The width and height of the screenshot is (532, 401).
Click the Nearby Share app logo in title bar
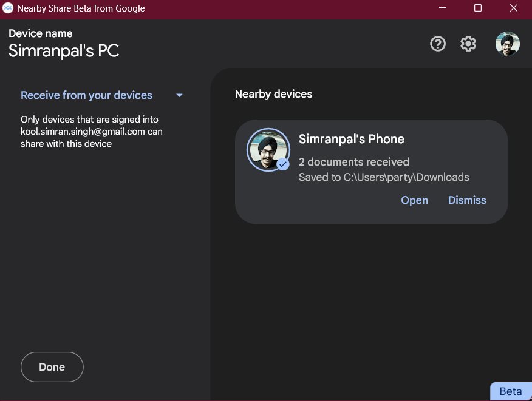pyautogui.click(x=7, y=8)
